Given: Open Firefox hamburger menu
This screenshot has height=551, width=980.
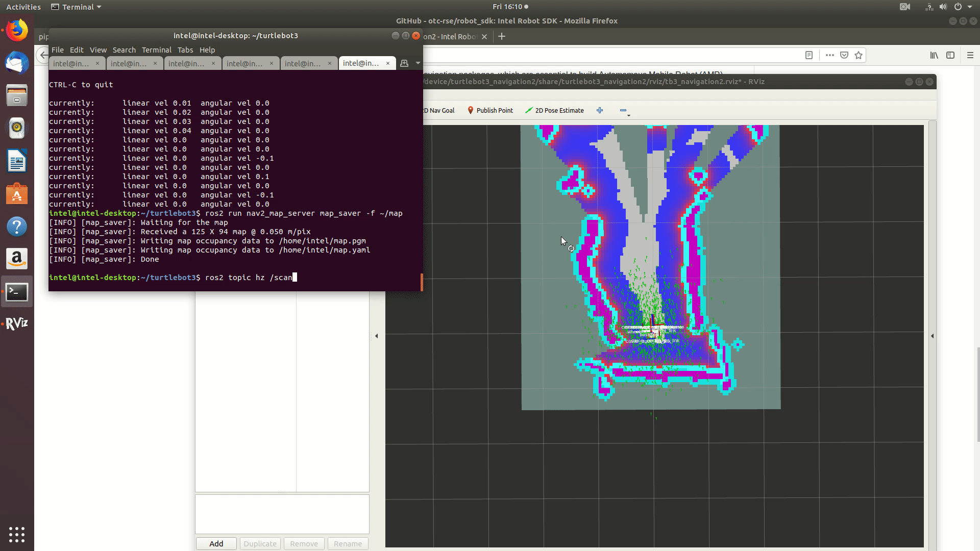Looking at the screenshot, I should (970, 55).
